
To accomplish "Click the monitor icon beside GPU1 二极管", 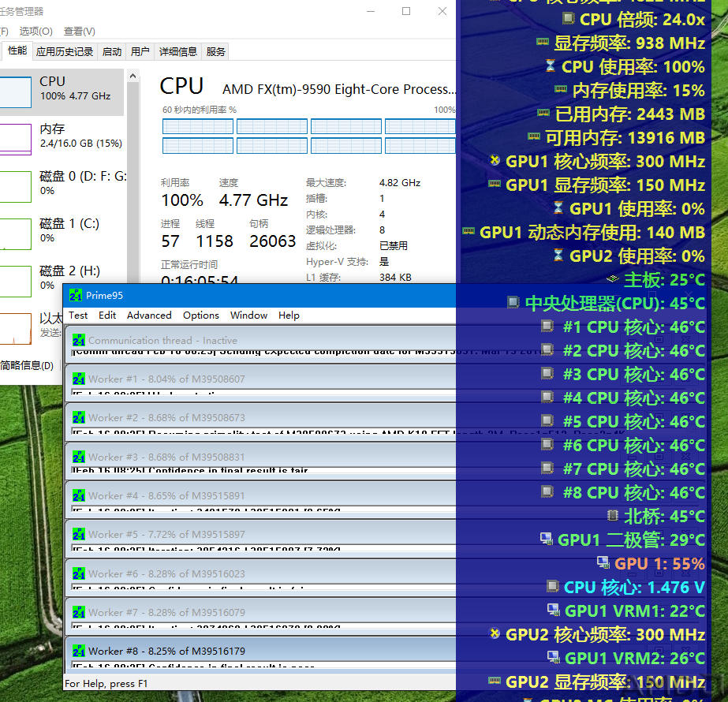I will tap(547, 539).
